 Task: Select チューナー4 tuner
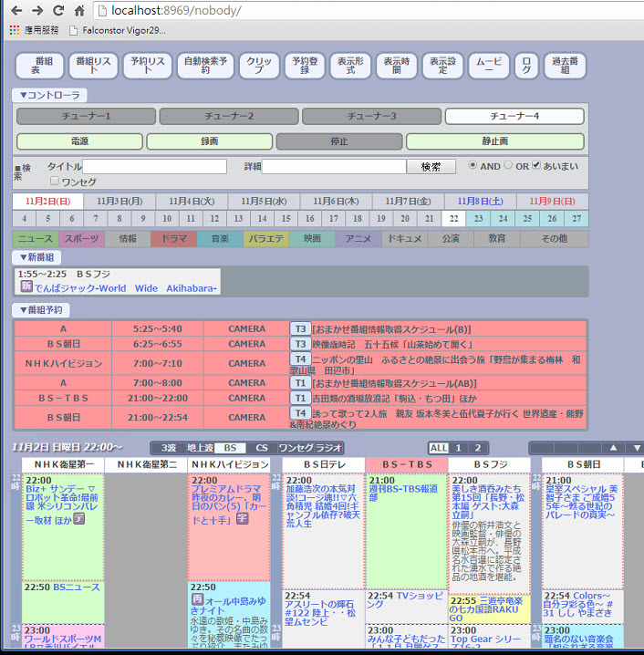pyautogui.click(x=514, y=116)
